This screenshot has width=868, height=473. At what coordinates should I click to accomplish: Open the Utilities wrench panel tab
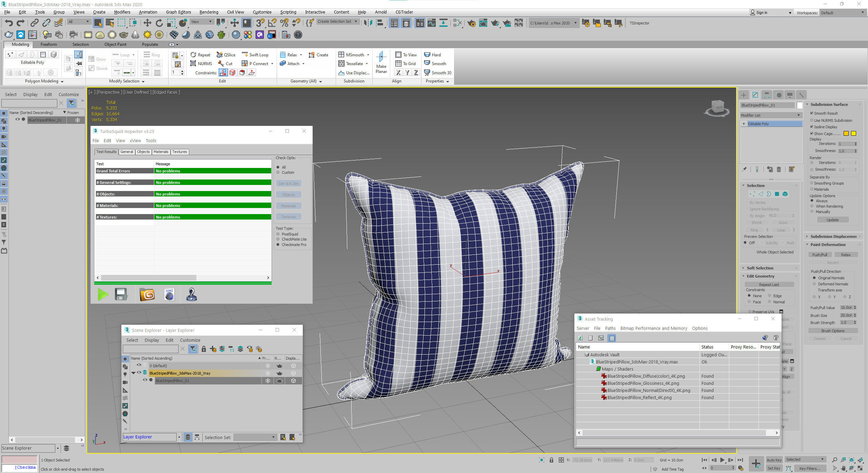click(801, 95)
